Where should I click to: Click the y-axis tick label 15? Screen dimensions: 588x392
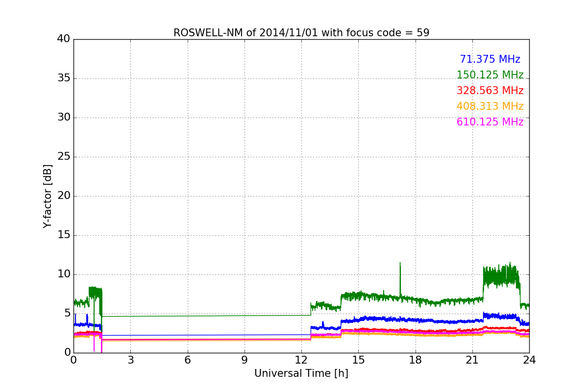click(64, 235)
